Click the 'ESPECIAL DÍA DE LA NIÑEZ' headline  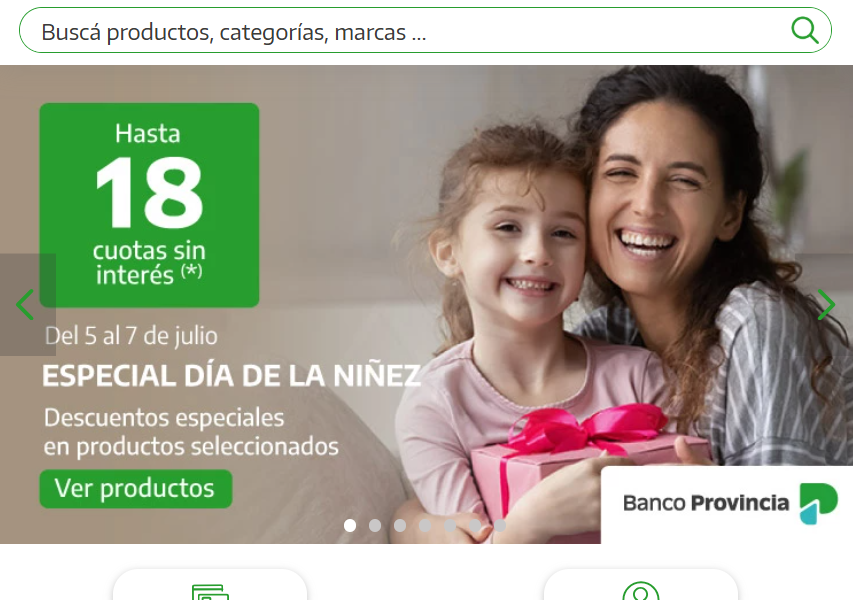232,376
